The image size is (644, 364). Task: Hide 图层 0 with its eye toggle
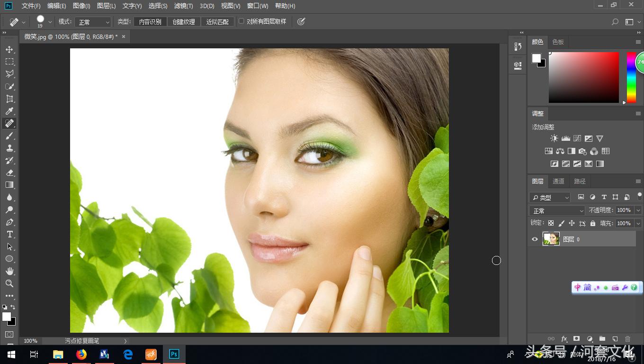[535, 239]
